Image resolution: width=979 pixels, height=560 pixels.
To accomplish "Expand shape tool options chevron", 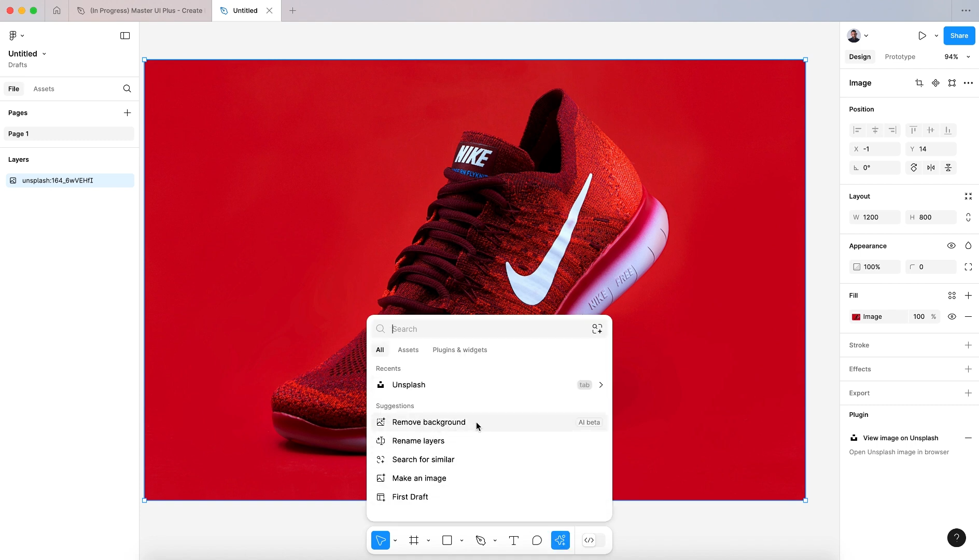I will (461, 540).
